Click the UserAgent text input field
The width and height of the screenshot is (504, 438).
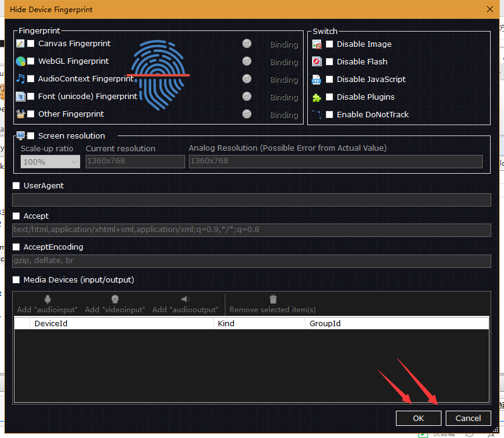coord(251,200)
